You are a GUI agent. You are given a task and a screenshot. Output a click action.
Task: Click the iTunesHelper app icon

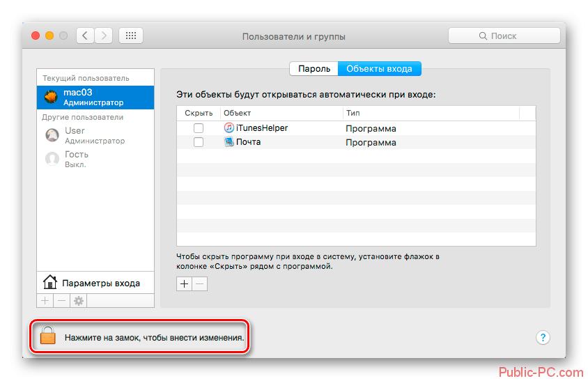[229, 128]
